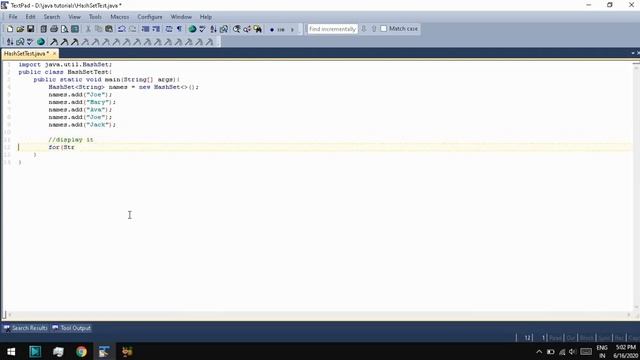Play the macro with the arrow icon
The width and height of the screenshot is (640, 360).
292,29
